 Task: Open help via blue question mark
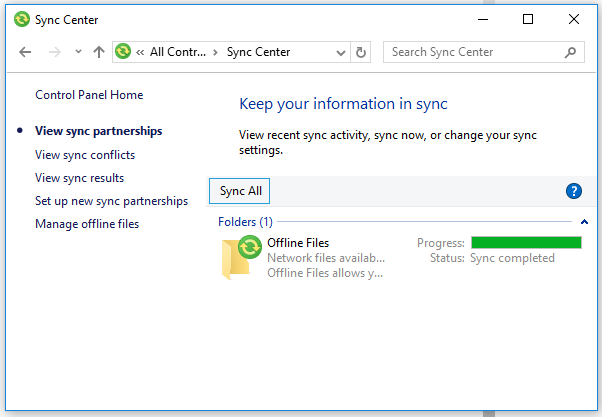point(574,191)
